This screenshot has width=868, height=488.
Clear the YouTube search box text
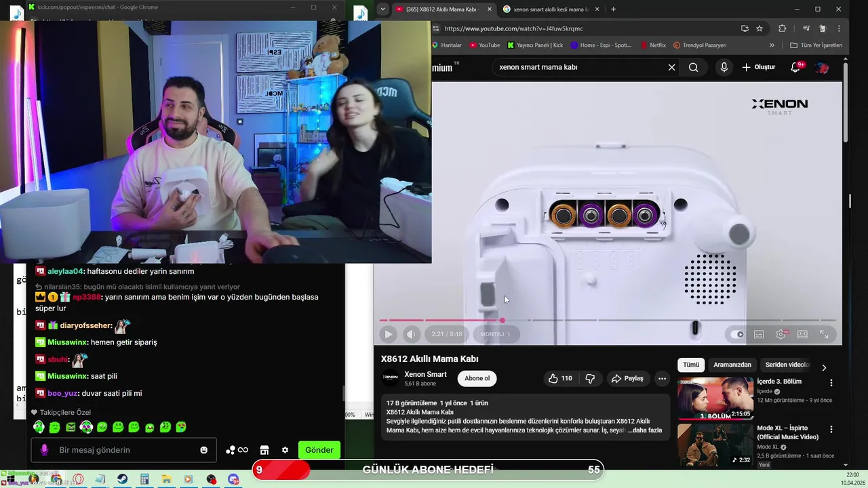pos(671,67)
